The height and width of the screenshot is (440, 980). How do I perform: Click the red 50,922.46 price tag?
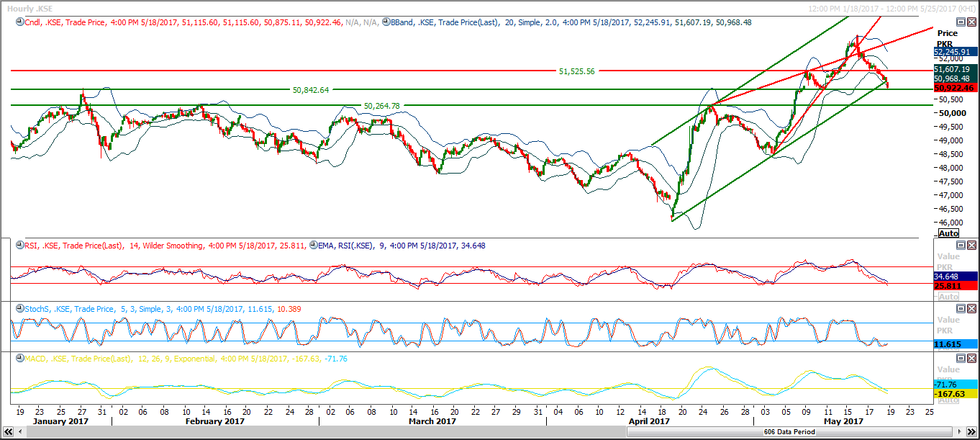point(956,88)
